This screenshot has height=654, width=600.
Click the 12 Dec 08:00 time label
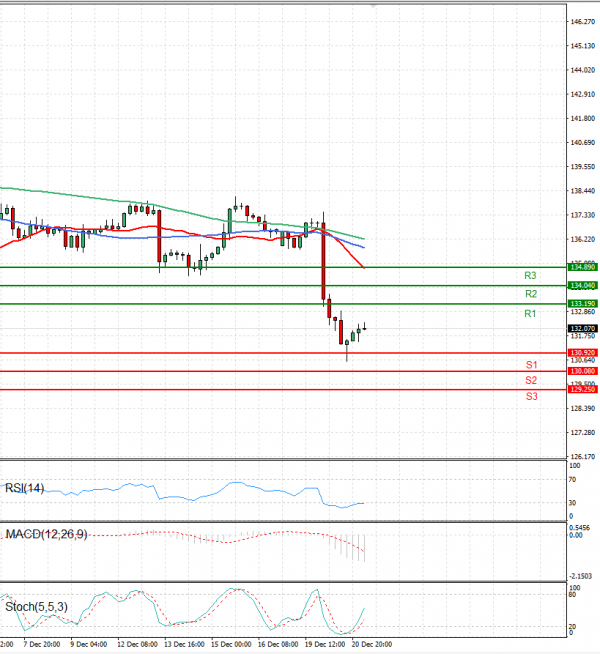point(137,644)
